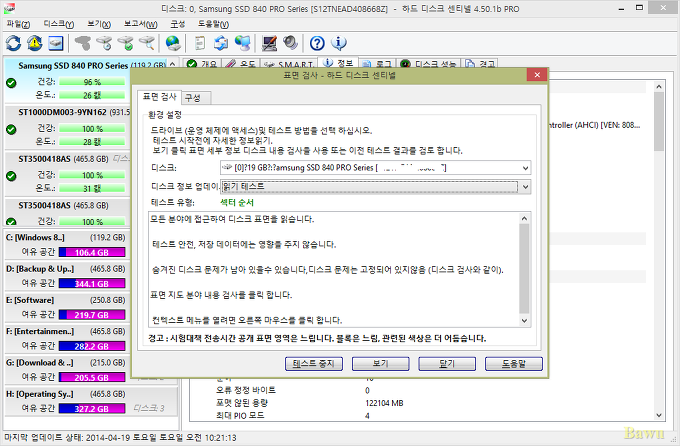Click the 테스트 중지 button
This screenshot has height=446, width=680.
click(x=314, y=364)
